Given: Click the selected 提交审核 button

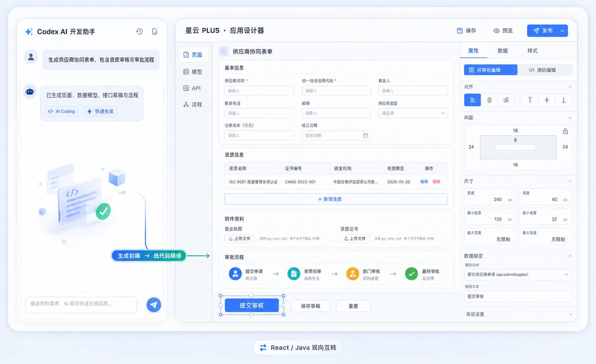Looking at the screenshot, I should click(x=252, y=305).
